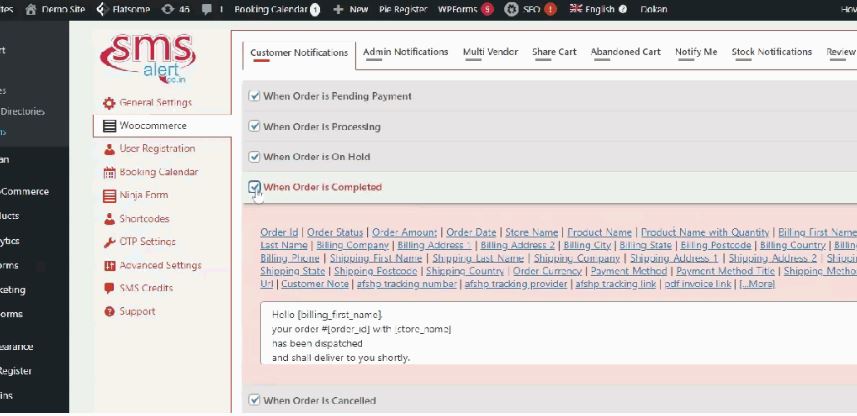
Task: Open the Stock Notifications tab
Action: pyautogui.click(x=772, y=52)
